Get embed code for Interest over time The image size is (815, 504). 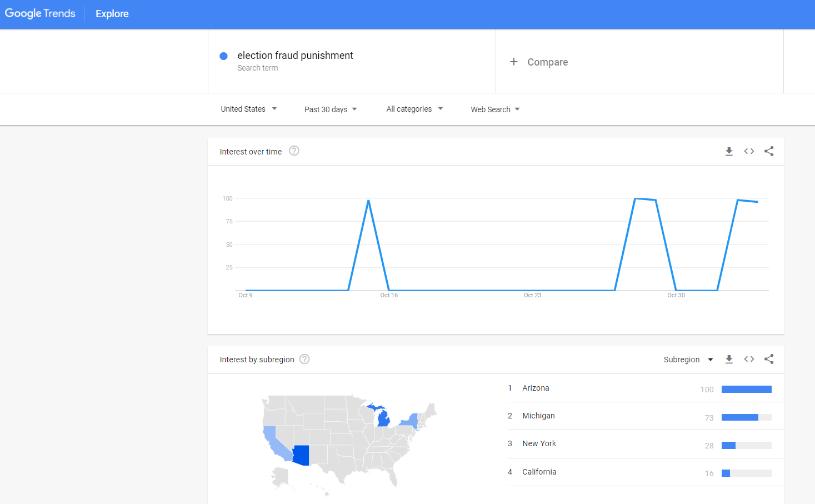749,151
